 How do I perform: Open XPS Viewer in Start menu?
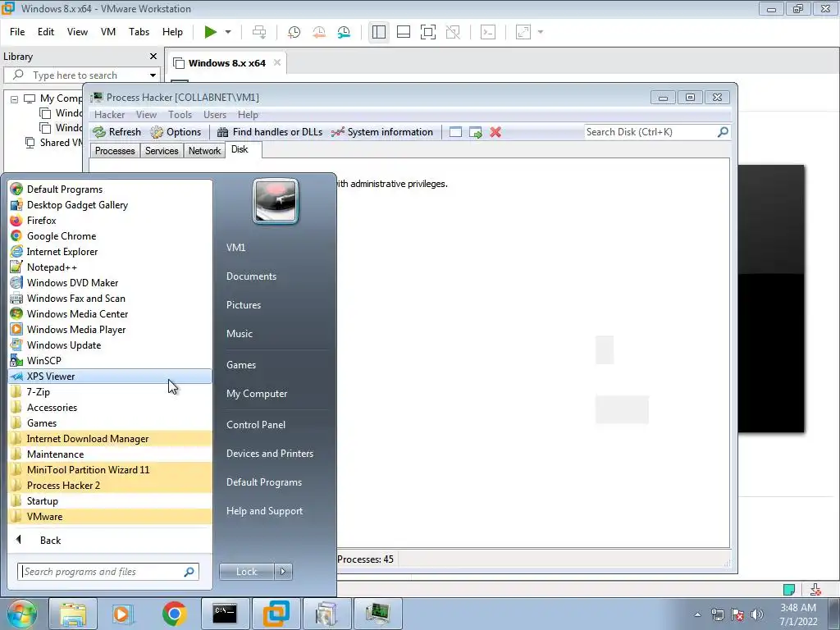110,376
